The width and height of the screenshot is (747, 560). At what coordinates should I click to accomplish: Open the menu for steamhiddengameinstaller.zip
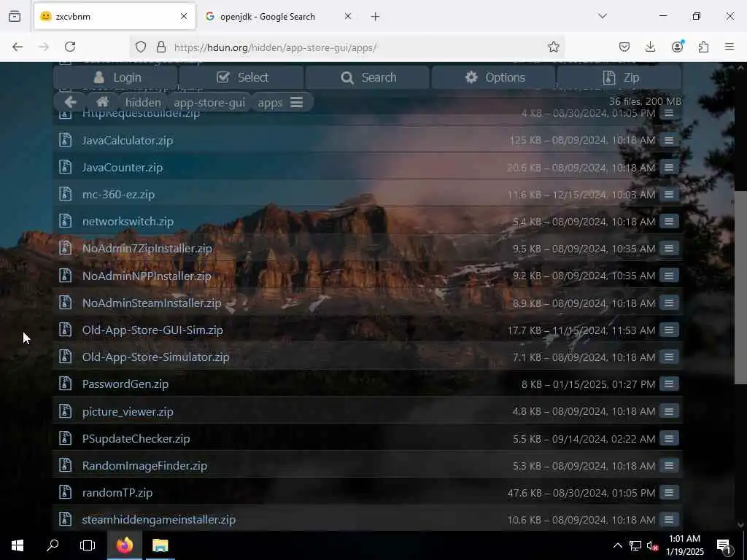pyautogui.click(x=669, y=519)
